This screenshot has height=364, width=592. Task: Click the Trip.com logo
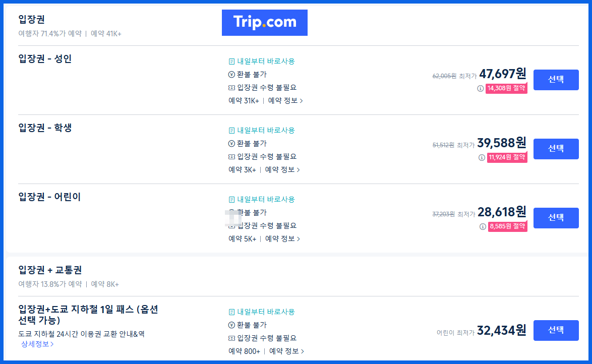point(264,22)
